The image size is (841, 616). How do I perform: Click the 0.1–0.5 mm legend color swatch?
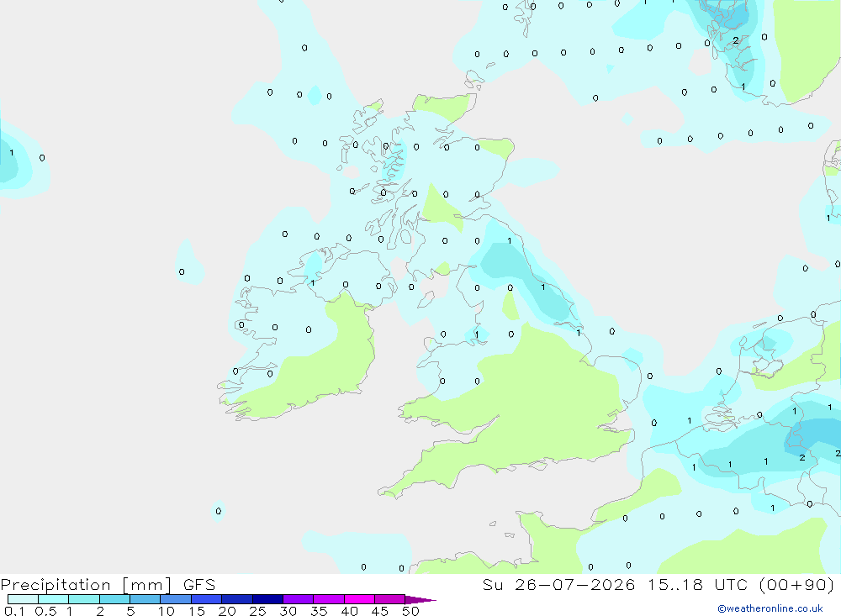[23, 599]
